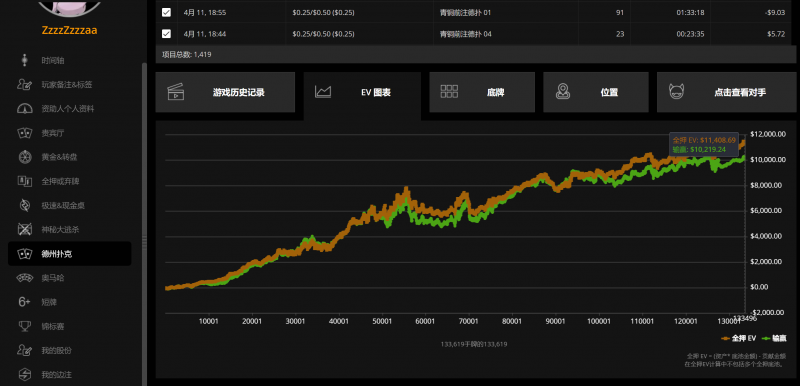Open 神秘大逃杀 crossed icon
Screen dimensions: 800x386
(24, 229)
